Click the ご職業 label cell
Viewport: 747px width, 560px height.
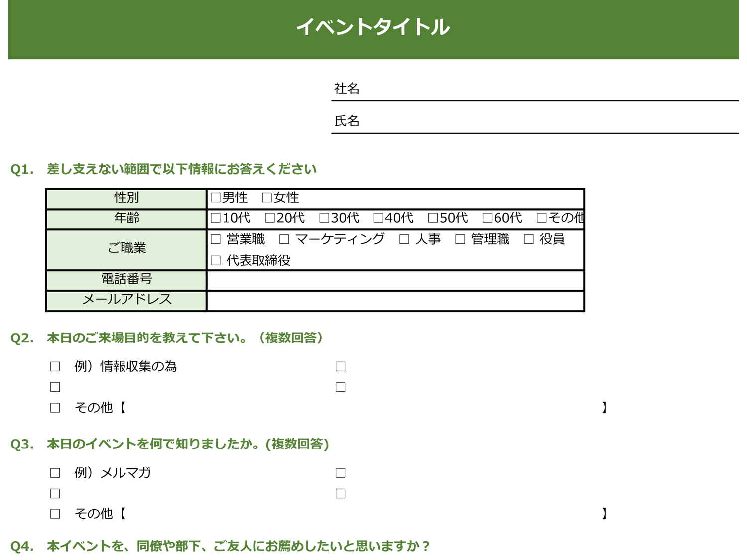(x=126, y=249)
